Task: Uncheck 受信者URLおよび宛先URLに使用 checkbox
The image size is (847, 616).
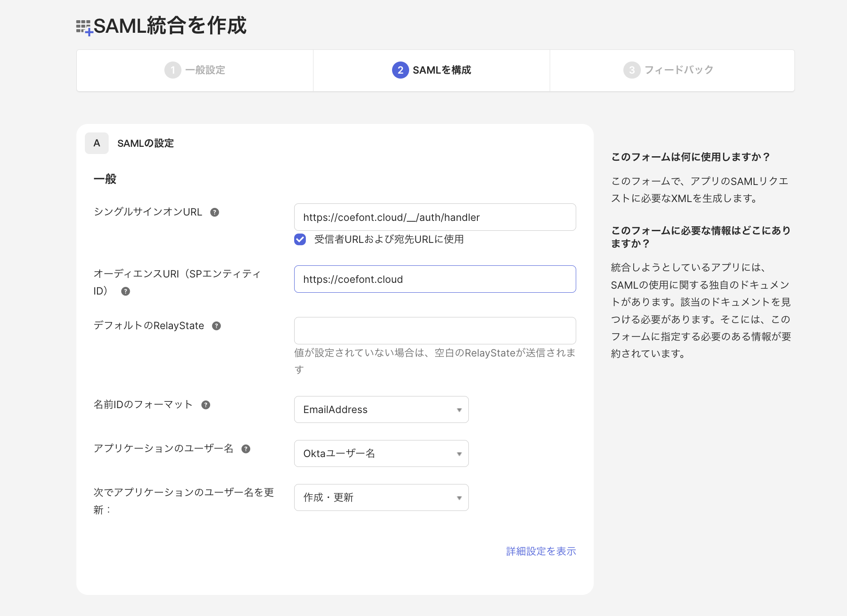Action: coord(300,239)
